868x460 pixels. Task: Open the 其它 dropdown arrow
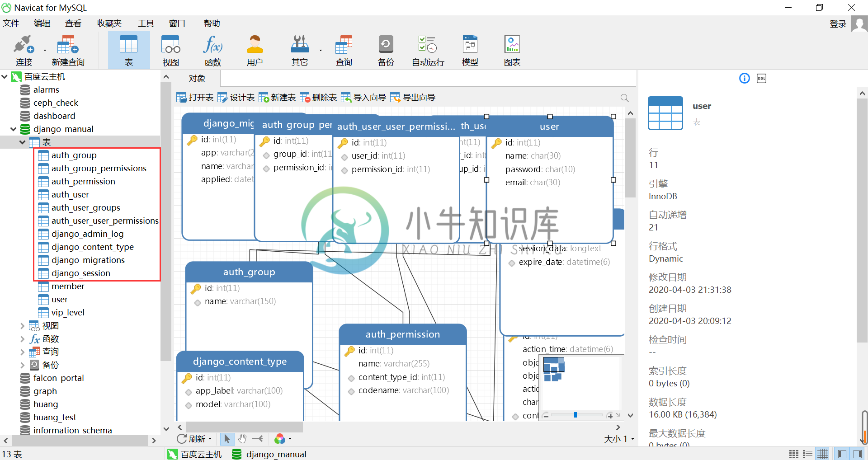click(x=321, y=51)
